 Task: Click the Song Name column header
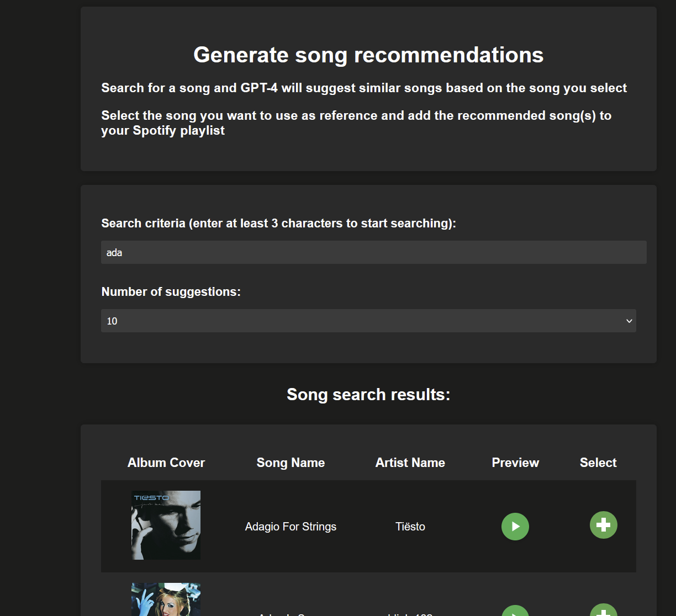[291, 463]
